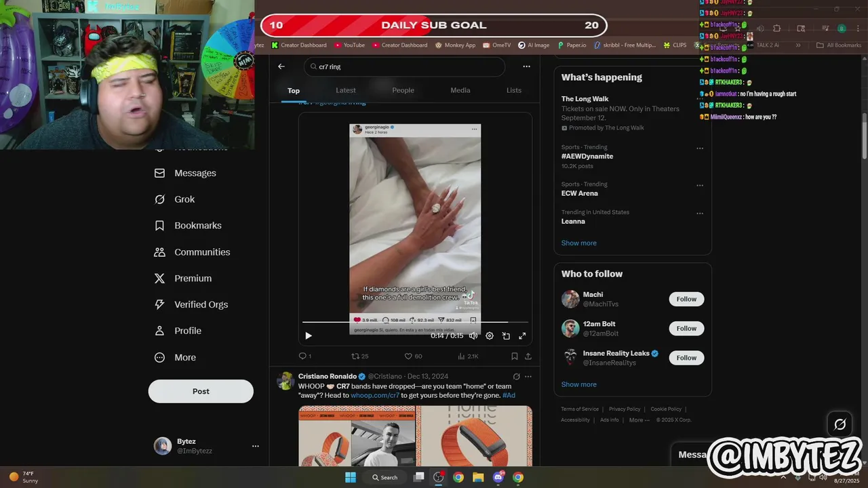Open YouTube bookmark in bookmarks bar
Image resolution: width=868 pixels, height=488 pixels.
[x=349, y=45]
